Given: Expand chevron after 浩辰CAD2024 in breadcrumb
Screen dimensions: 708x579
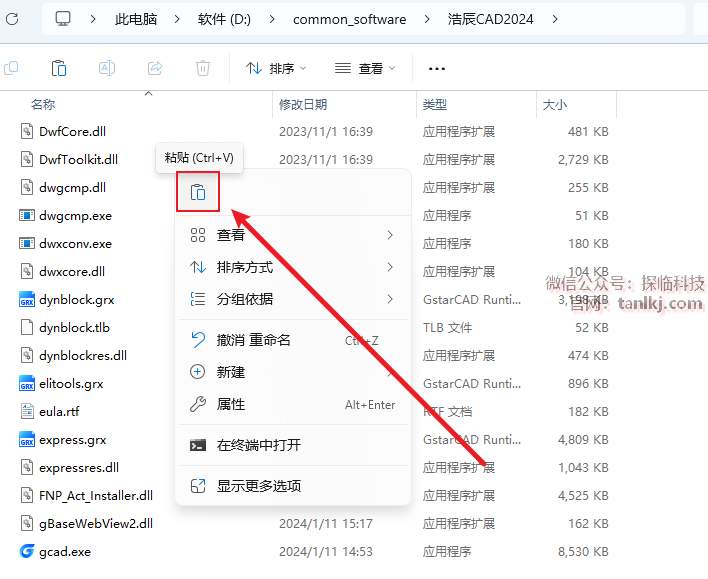Looking at the screenshot, I should click(x=555, y=19).
